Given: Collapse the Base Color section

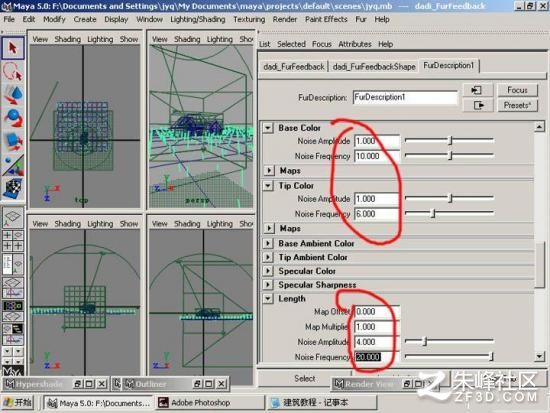Looking at the screenshot, I should [268, 128].
